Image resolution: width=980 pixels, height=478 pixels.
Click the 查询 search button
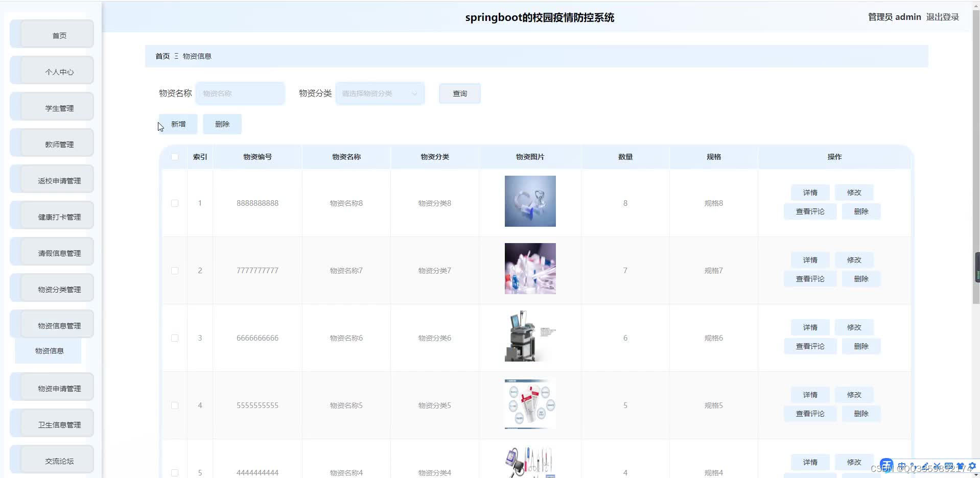pos(460,93)
